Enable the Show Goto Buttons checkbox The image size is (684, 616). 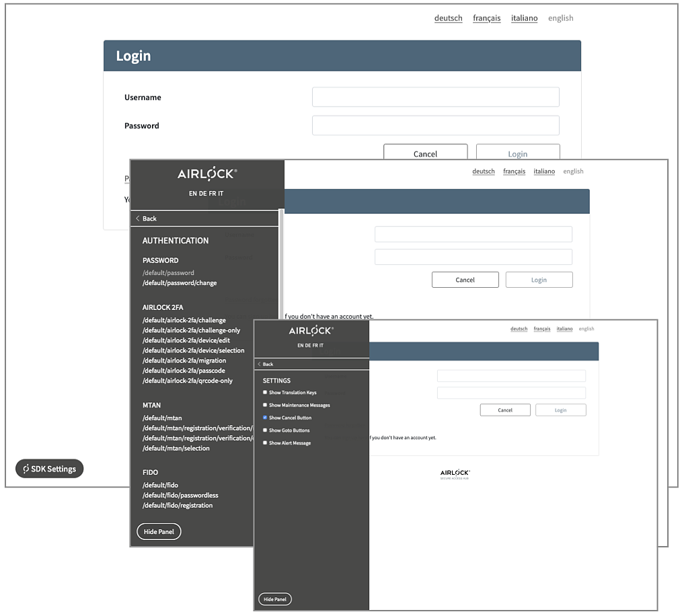point(265,430)
